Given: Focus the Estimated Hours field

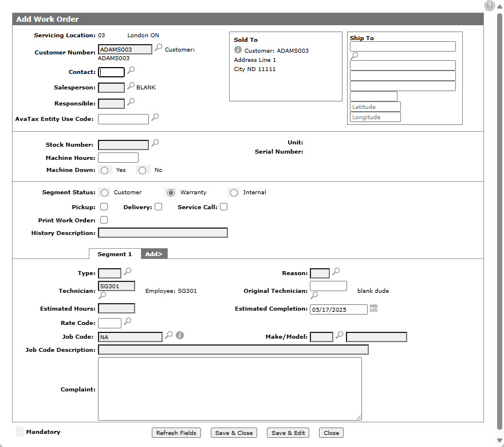Looking at the screenshot, I should tap(116, 308).
